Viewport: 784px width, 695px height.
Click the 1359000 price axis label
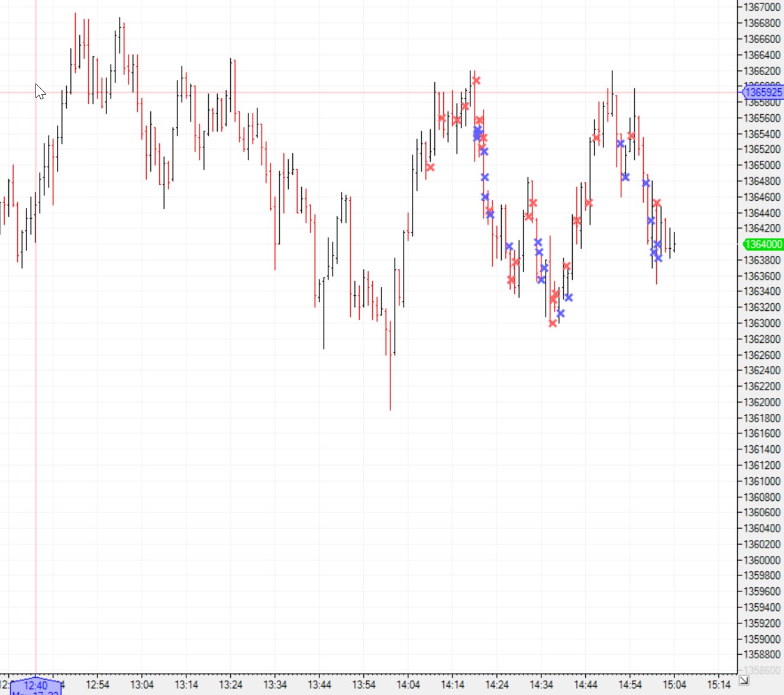[x=762, y=639]
